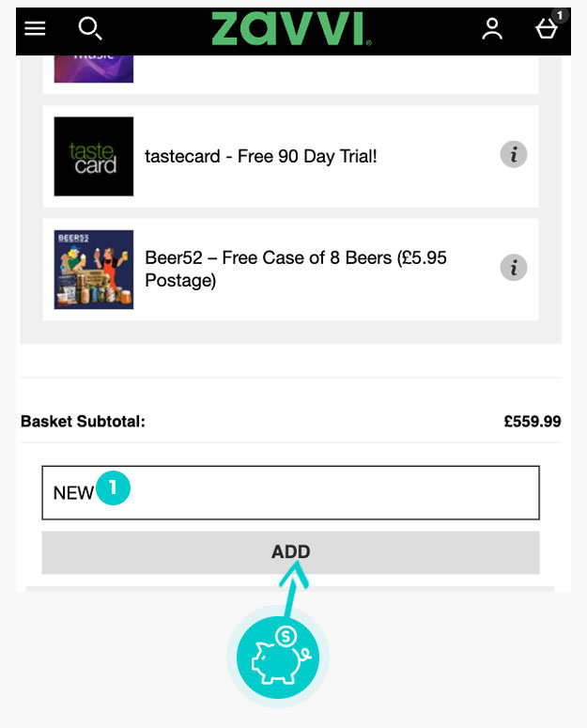Click the £559.99 subtotal amount
The image size is (587, 728).
click(532, 422)
